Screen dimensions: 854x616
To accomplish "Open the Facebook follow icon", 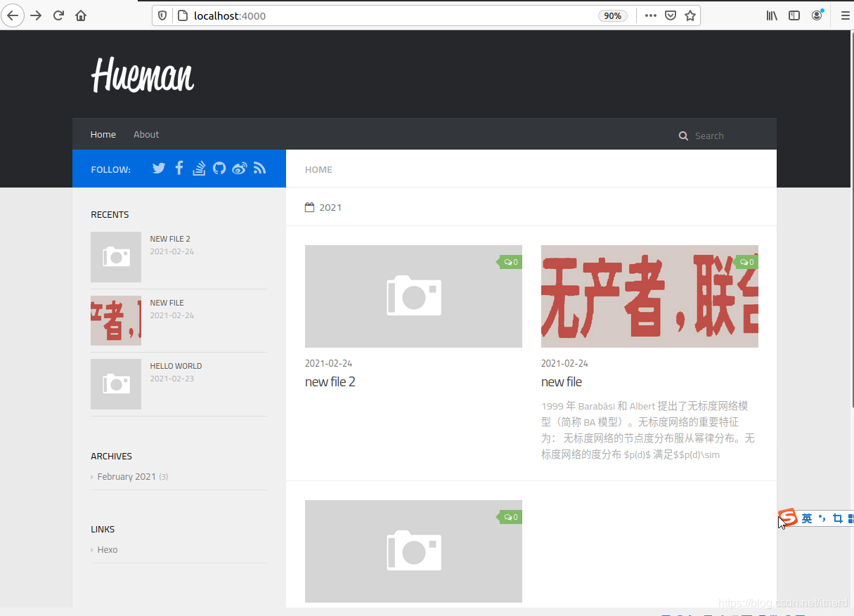I will (179, 168).
